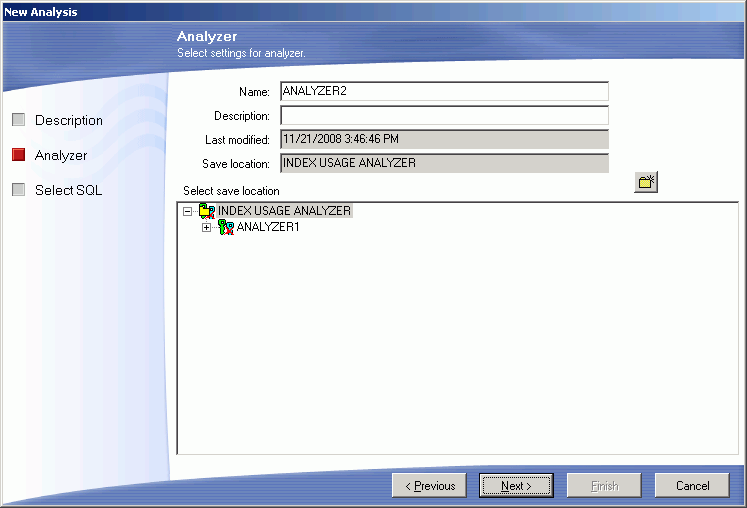Click the Save location field
747x508 pixels.
[x=444, y=163]
